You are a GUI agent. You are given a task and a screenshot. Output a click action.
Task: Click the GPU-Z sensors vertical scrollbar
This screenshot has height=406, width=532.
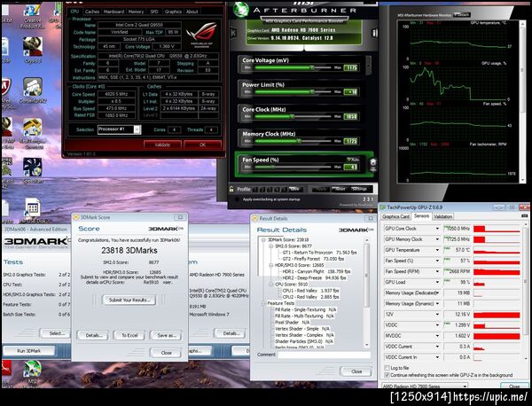tap(526, 292)
